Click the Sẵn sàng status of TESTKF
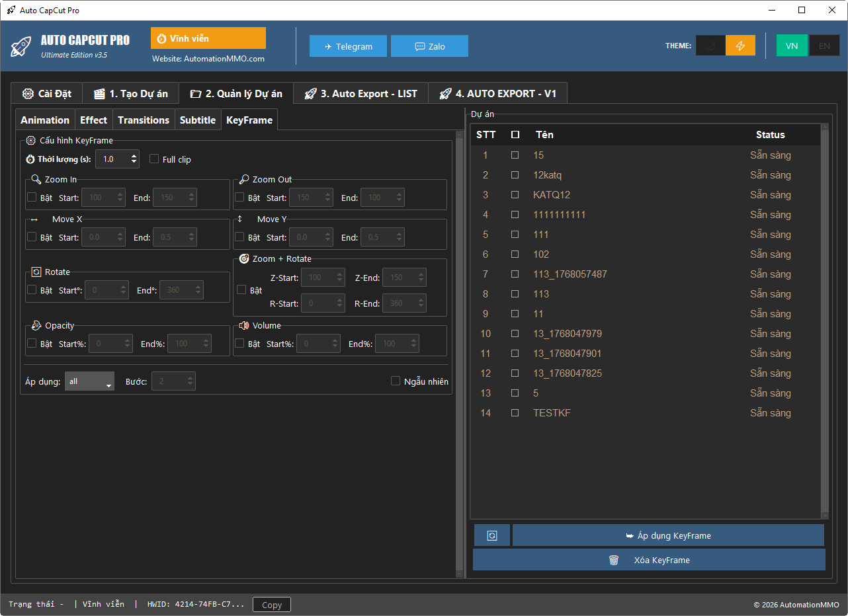Viewport: 848px width, 616px height. (x=771, y=413)
